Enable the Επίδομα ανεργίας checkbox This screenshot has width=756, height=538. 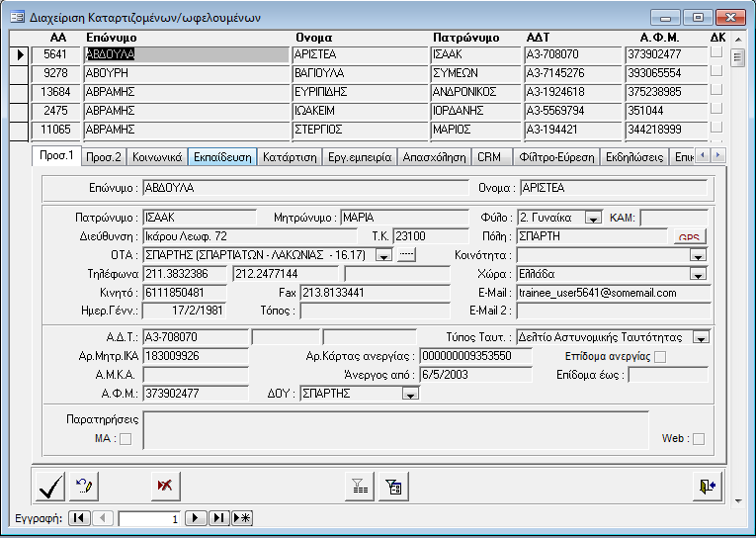660,356
